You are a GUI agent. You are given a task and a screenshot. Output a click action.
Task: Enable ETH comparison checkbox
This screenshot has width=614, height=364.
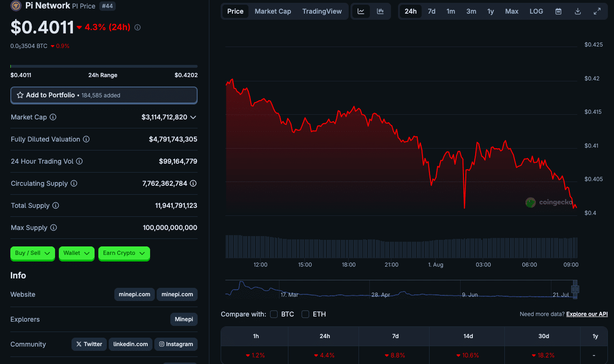coord(305,314)
